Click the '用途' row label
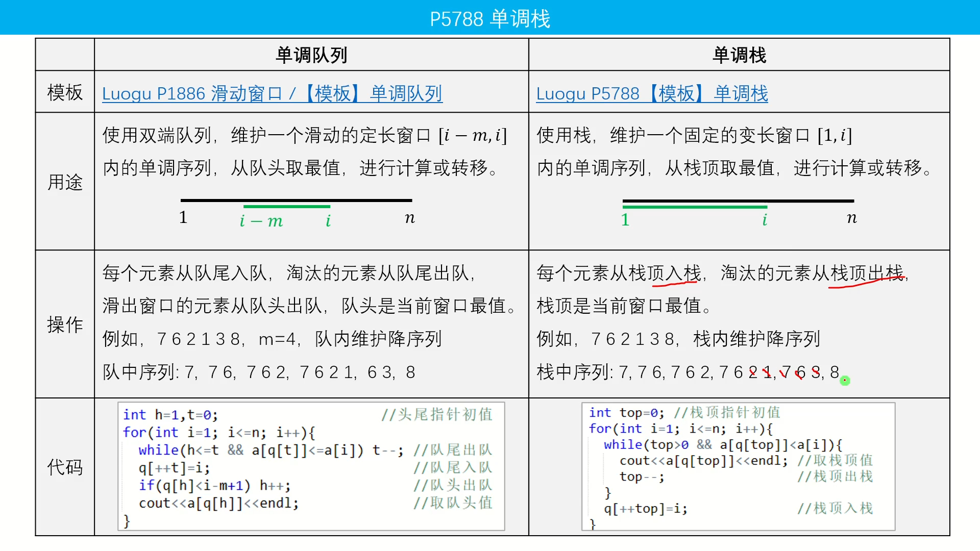Screen dimensions: 980x551 (x=65, y=182)
